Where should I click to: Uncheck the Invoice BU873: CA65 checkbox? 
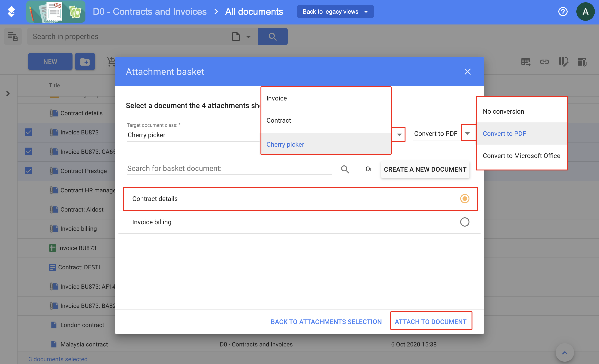point(28,152)
